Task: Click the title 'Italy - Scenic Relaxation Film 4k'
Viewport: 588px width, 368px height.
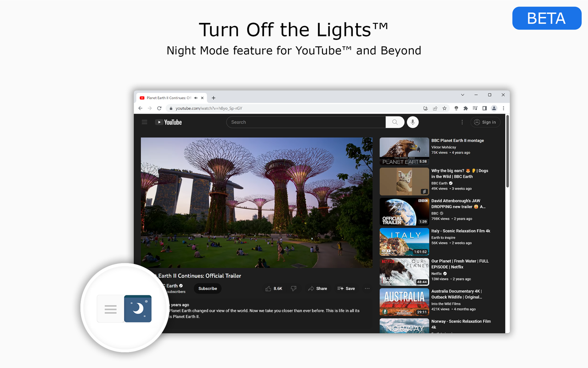Action: click(x=461, y=231)
